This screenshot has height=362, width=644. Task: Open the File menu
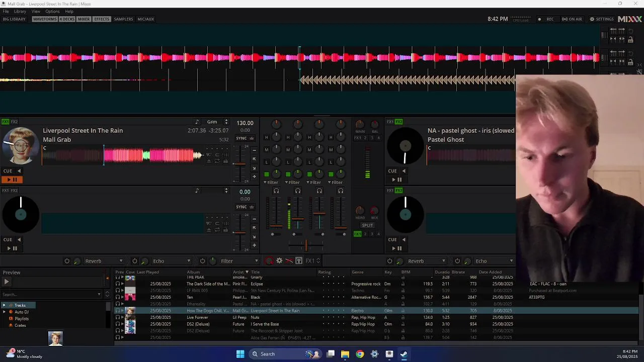pyautogui.click(x=6, y=11)
